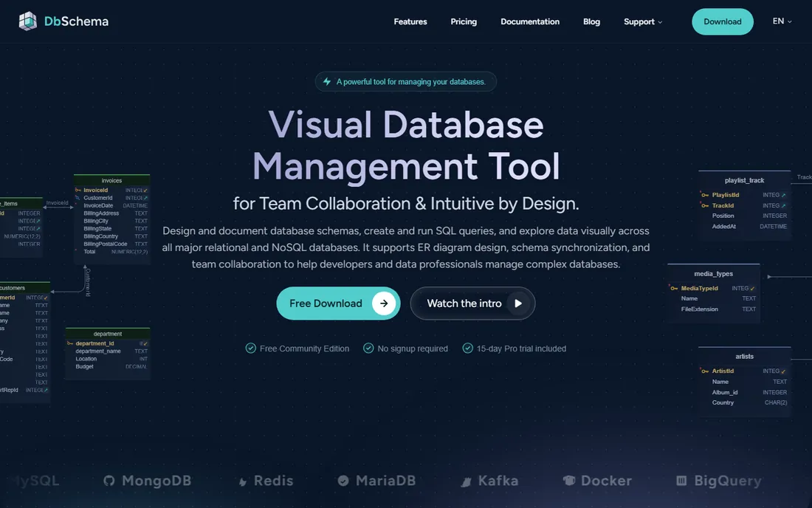Click the play icon beside Watch the intro

pos(518,303)
